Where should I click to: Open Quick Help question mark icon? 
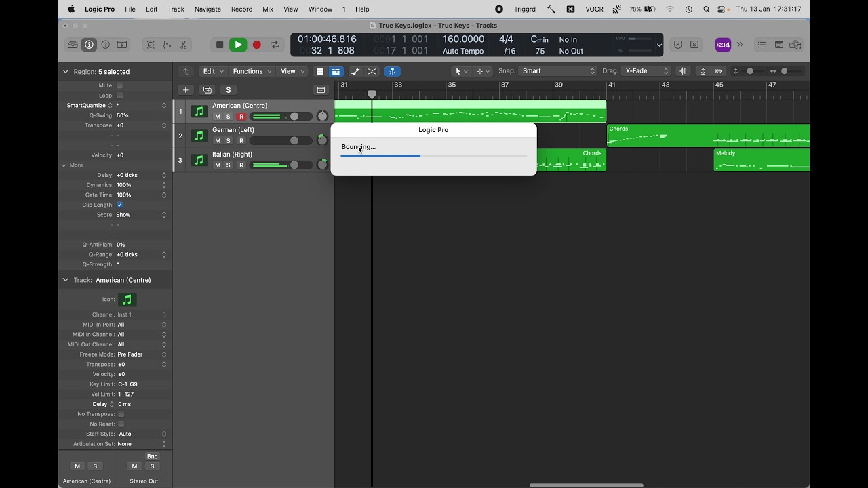point(106,45)
